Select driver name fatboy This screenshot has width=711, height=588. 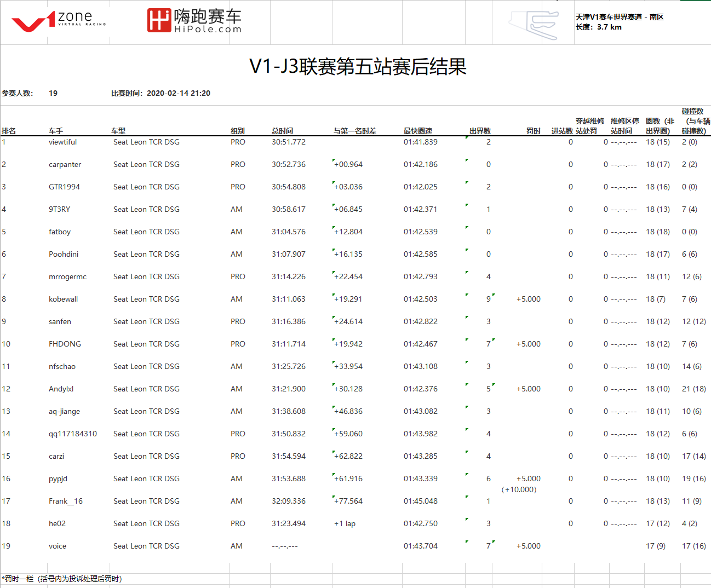click(60, 232)
